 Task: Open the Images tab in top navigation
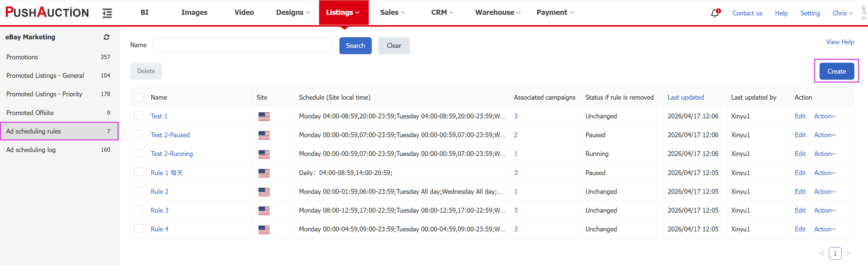coord(194,12)
